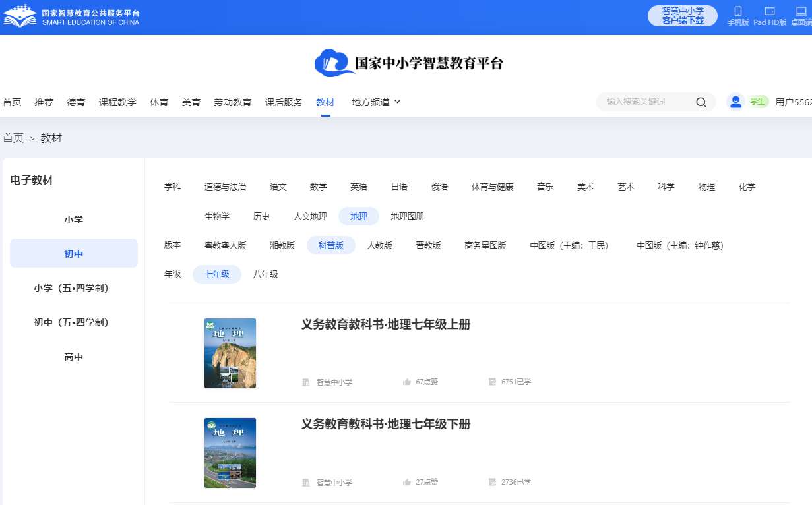Click the 首页 breadcrumb link
812x505 pixels.
point(13,138)
